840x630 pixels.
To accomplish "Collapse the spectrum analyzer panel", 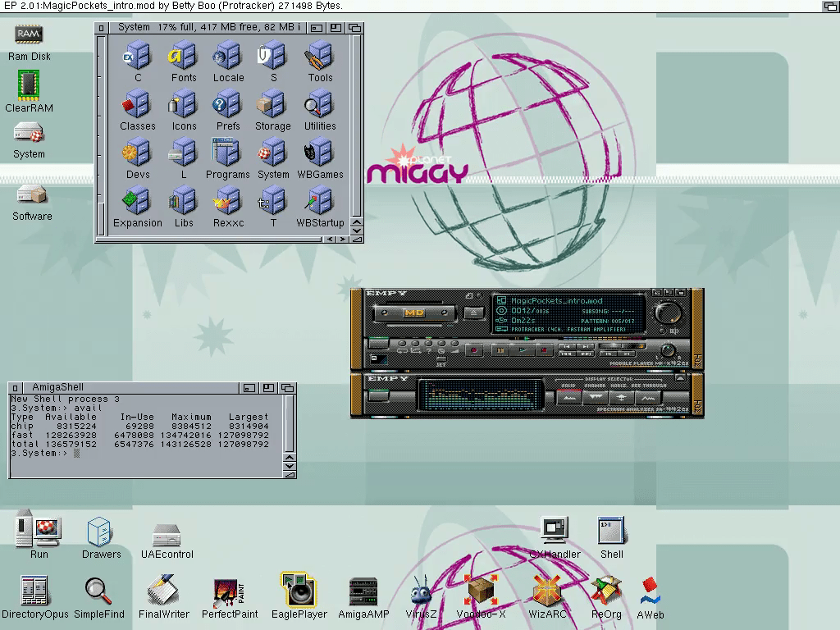I will (x=680, y=377).
